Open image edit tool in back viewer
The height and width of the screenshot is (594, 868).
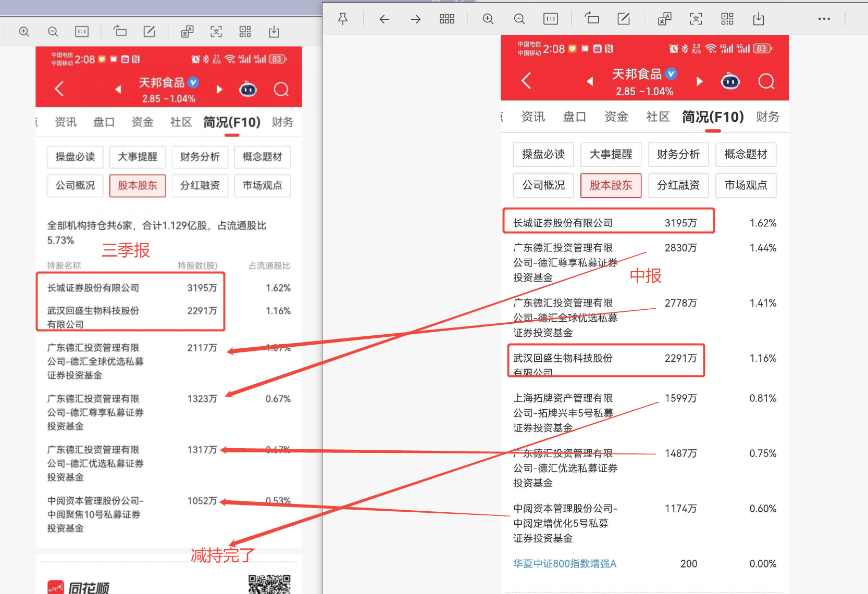click(x=150, y=32)
